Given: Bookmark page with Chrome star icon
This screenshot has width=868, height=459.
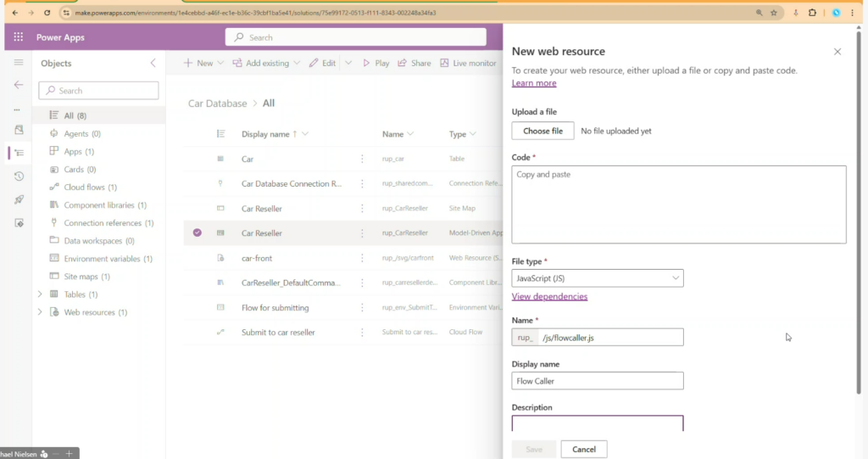Looking at the screenshot, I should coord(773,13).
